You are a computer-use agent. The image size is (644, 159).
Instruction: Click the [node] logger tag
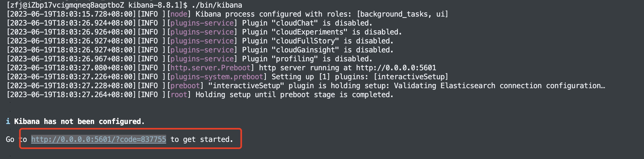coord(179,14)
